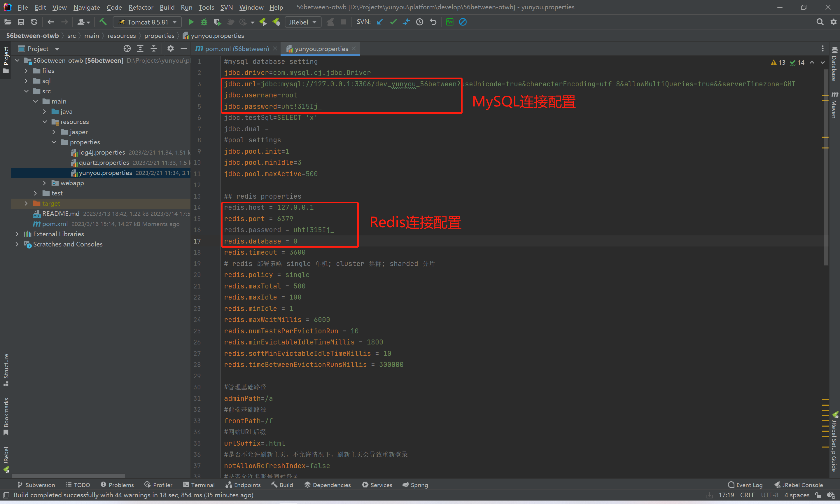The height and width of the screenshot is (504, 840).
Task: Click the Open folder toolbar icon
Action: (8, 22)
